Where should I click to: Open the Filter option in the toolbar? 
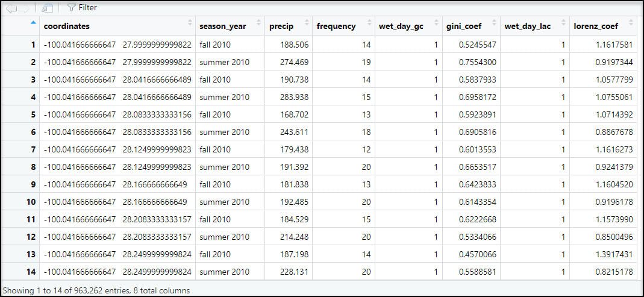82,8
